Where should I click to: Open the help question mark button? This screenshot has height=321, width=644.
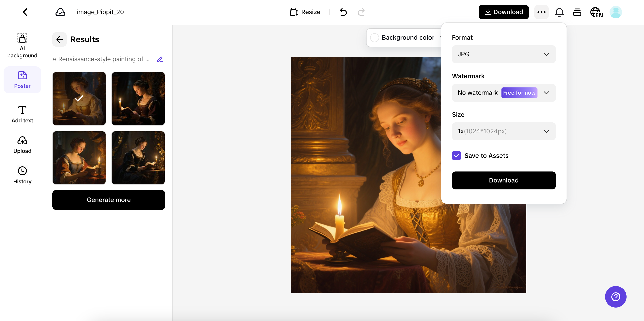click(x=616, y=297)
